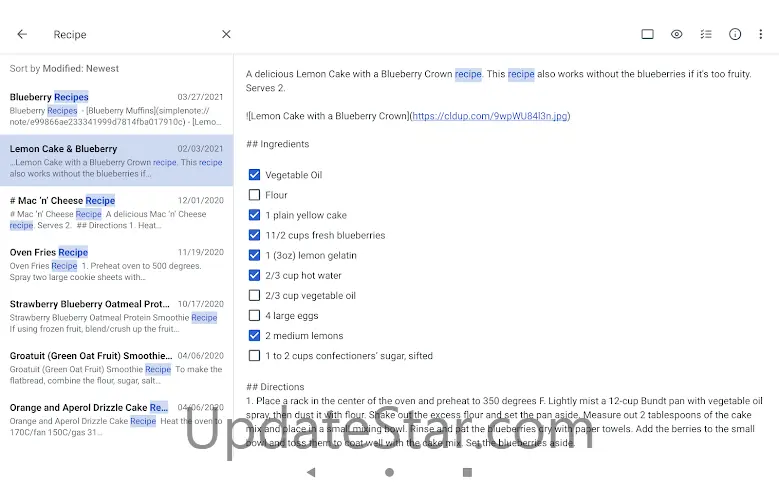The image size is (779, 487).
Task: Click the ## Ingredients heading text
Action: [278, 144]
